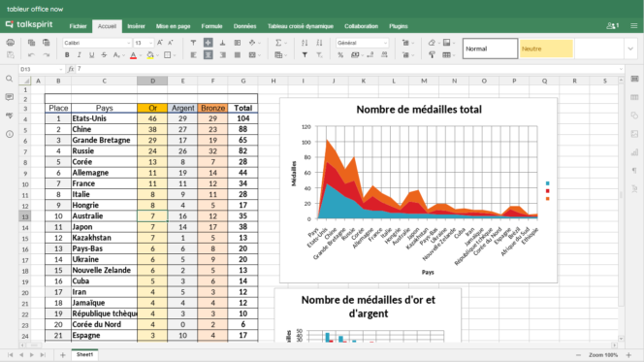Open the Calibri font name dropdown
The width and height of the screenshot is (644, 362).
point(97,43)
